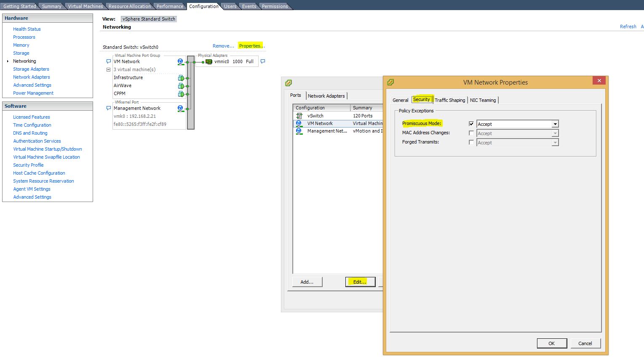Click the Refresh link
Image resolution: width=644 pixels, height=359 pixels.
tap(628, 26)
